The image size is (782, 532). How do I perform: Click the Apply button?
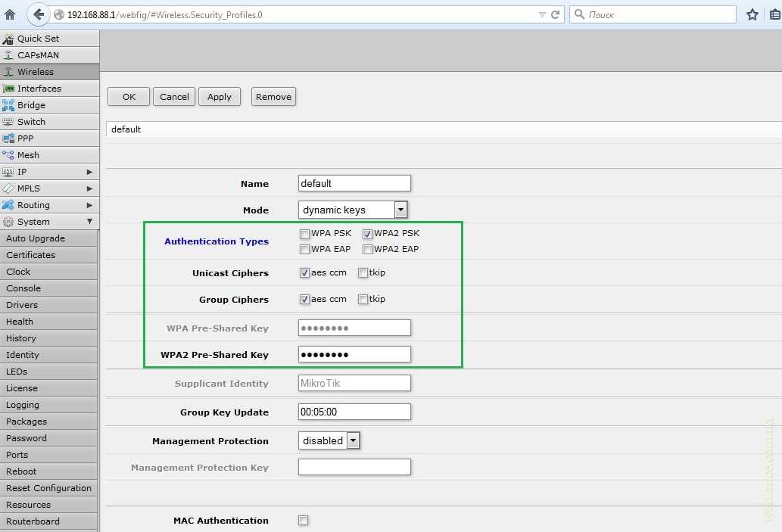tap(220, 97)
